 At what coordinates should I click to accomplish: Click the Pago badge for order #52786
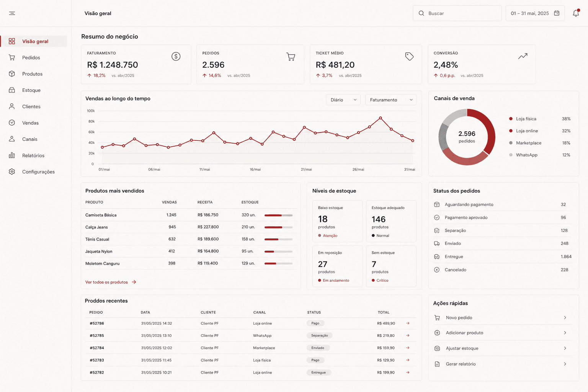[315, 323]
